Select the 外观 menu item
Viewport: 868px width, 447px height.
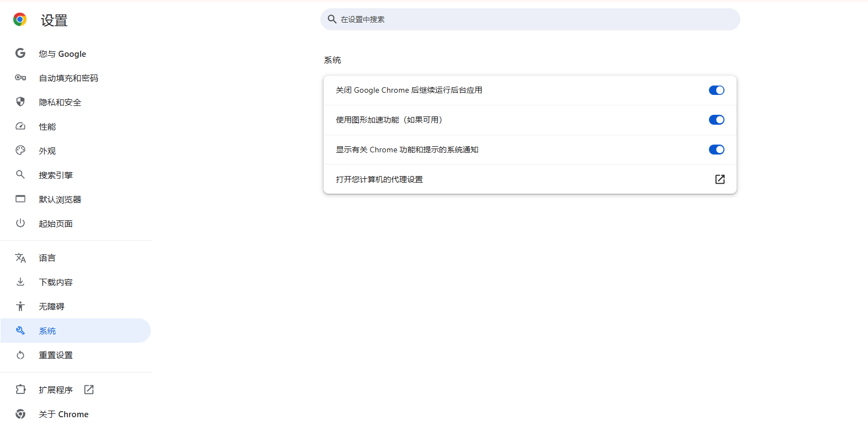(76, 151)
